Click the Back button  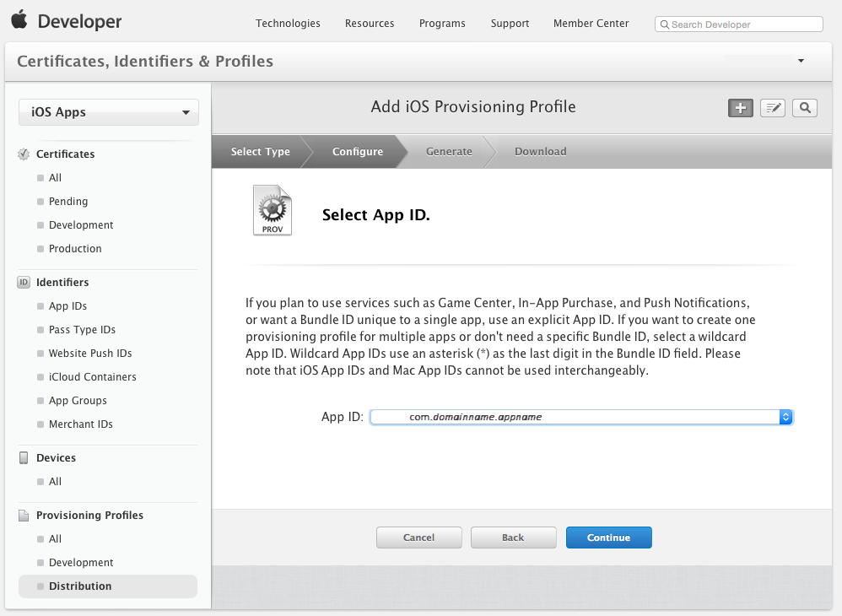[x=513, y=537]
